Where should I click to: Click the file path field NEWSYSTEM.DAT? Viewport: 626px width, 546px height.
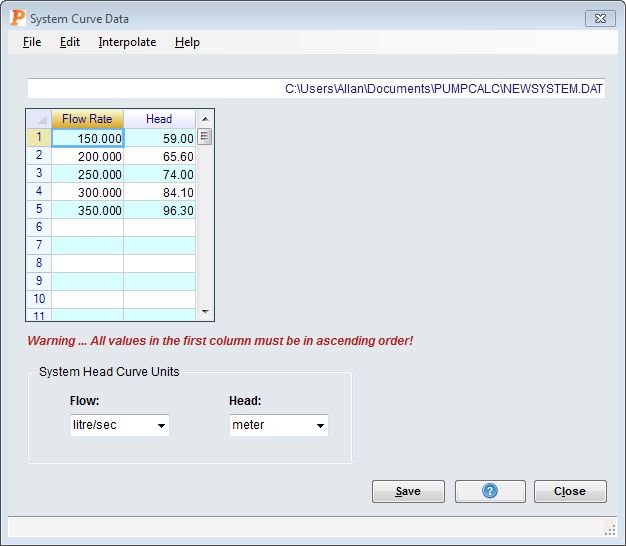click(x=316, y=88)
